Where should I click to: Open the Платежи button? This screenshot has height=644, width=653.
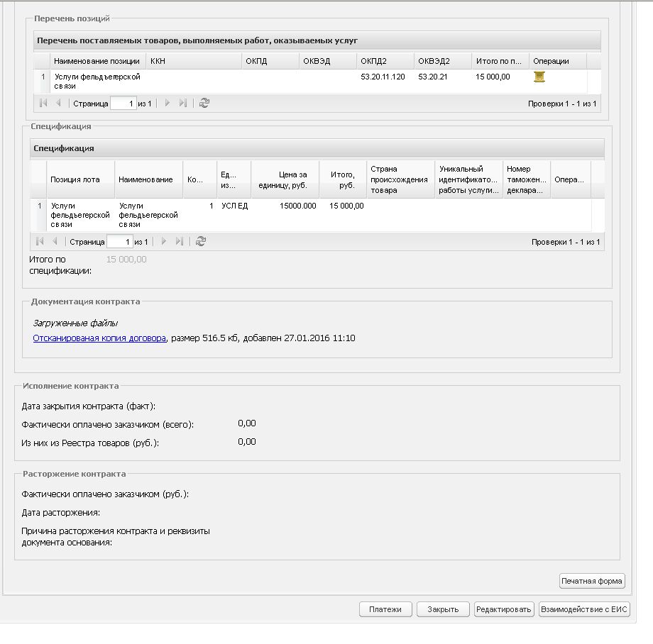385,609
